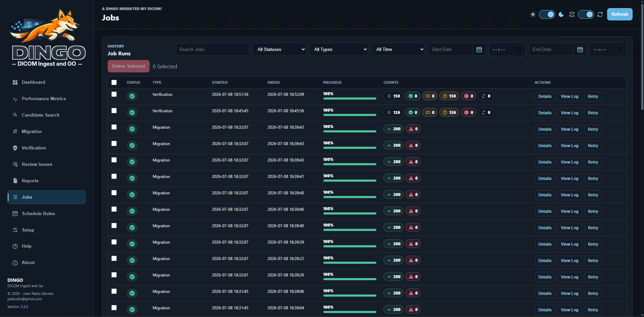Click the page vertical scrollbar
Viewport: 644px width, 317px height.
click(x=642, y=57)
